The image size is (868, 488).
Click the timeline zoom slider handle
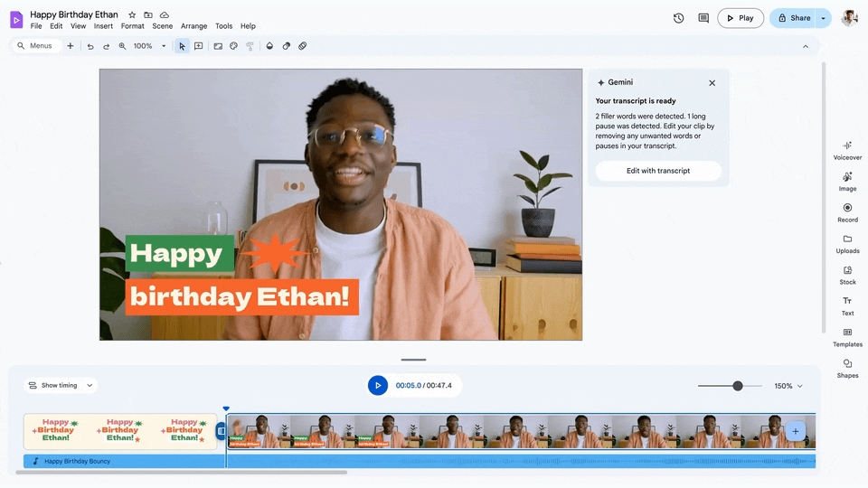point(738,386)
